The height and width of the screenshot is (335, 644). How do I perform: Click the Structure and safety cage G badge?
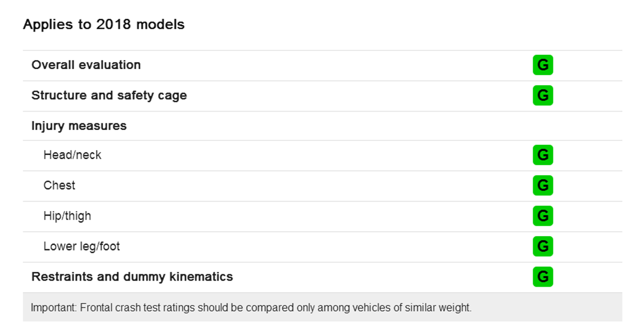[x=543, y=95]
